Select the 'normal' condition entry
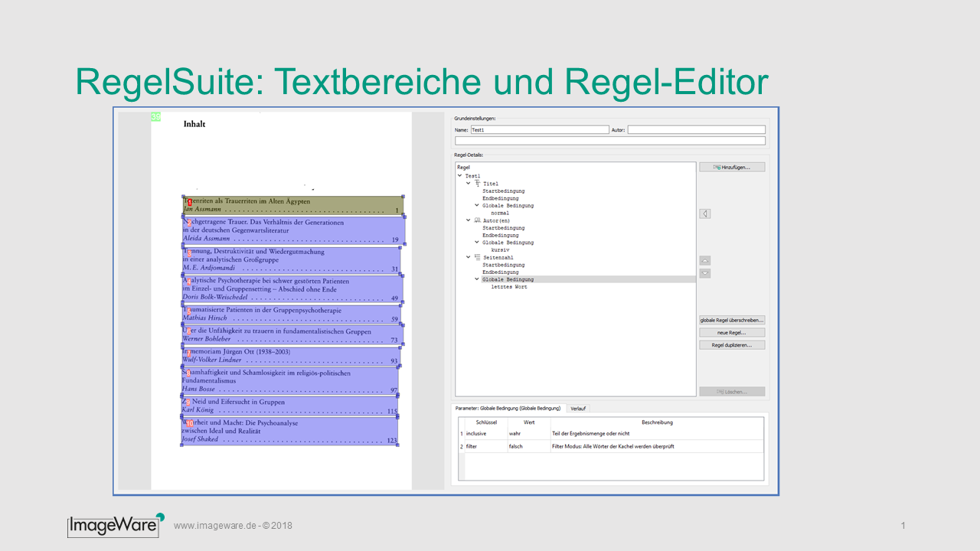The image size is (980, 551). tap(500, 213)
